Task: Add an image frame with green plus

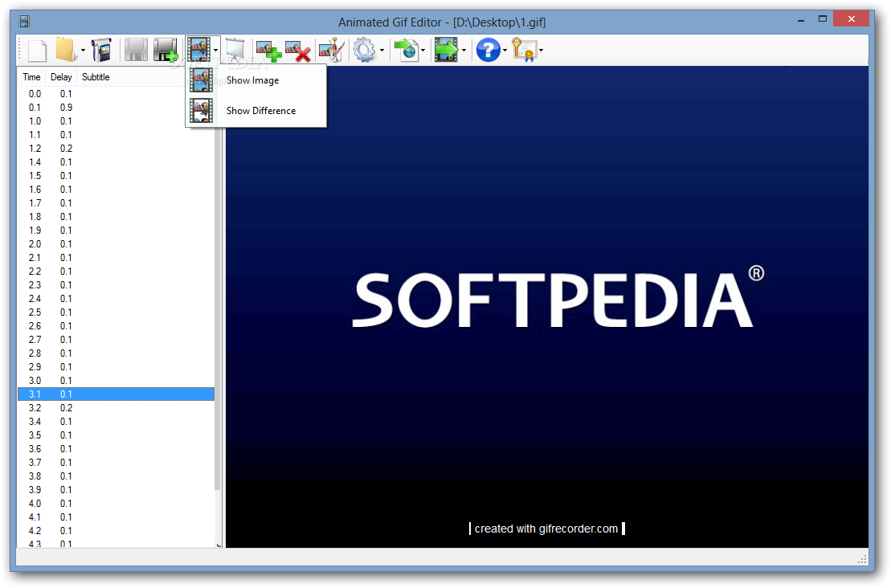Action: (269, 50)
